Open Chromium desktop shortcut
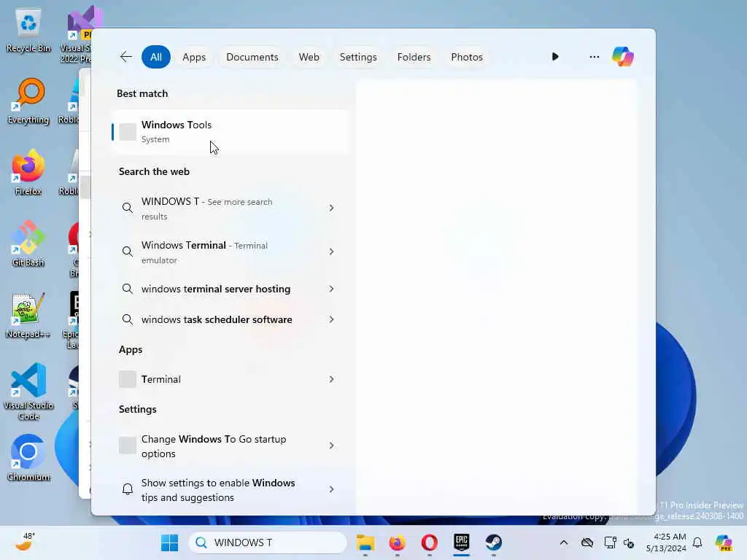The image size is (747, 560). 28,458
